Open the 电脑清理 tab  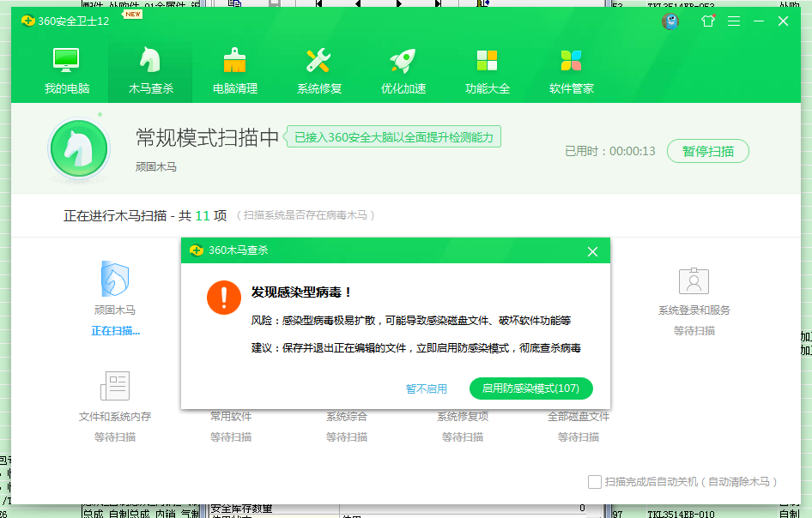(234, 71)
